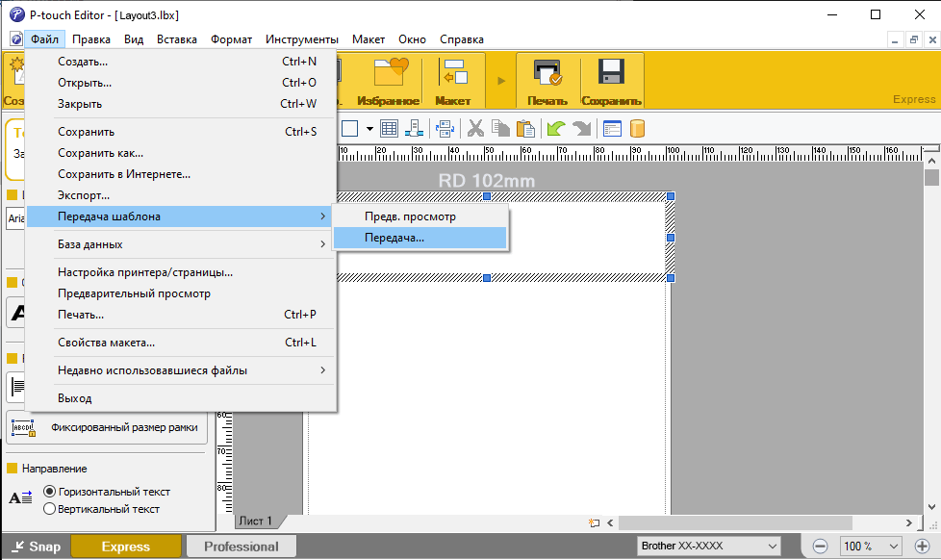Click the green Undo arrow icon
The image size is (941, 560).
point(555,128)
